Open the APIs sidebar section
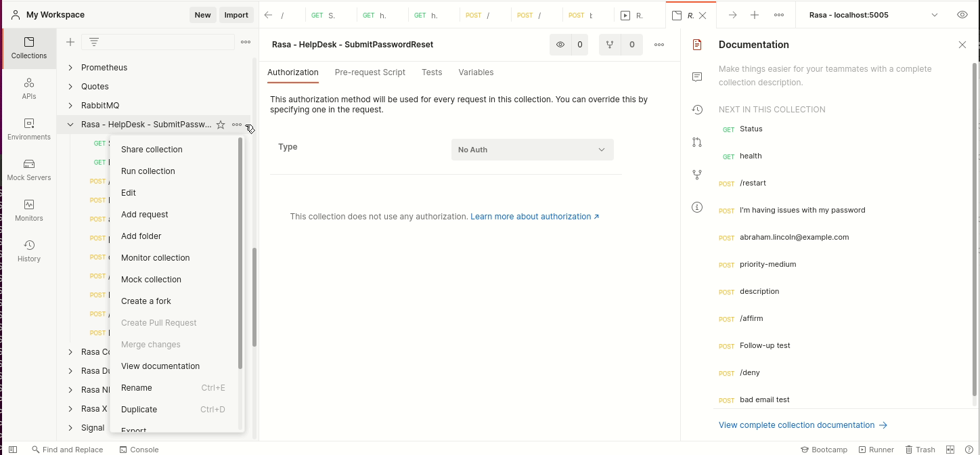This screenshot has height=455, width=980. click(28, 88)
